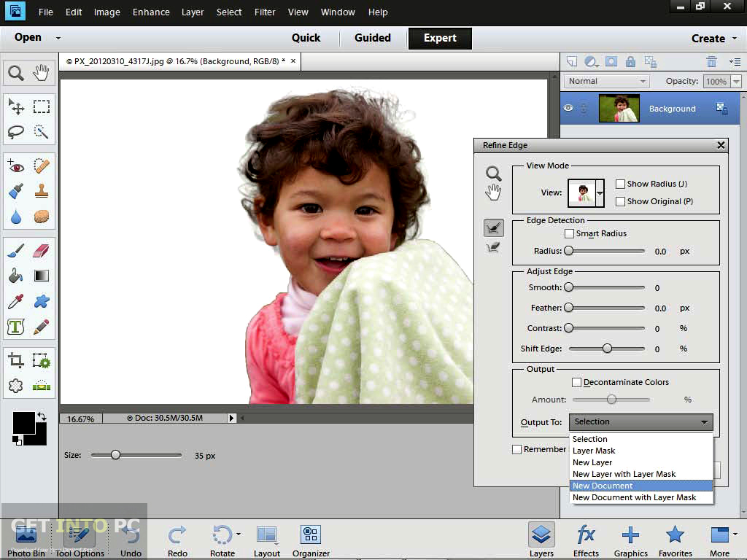Open the Normal blend mode dropdown
Screen dimensions: 747x560
[x=606, y=82]
